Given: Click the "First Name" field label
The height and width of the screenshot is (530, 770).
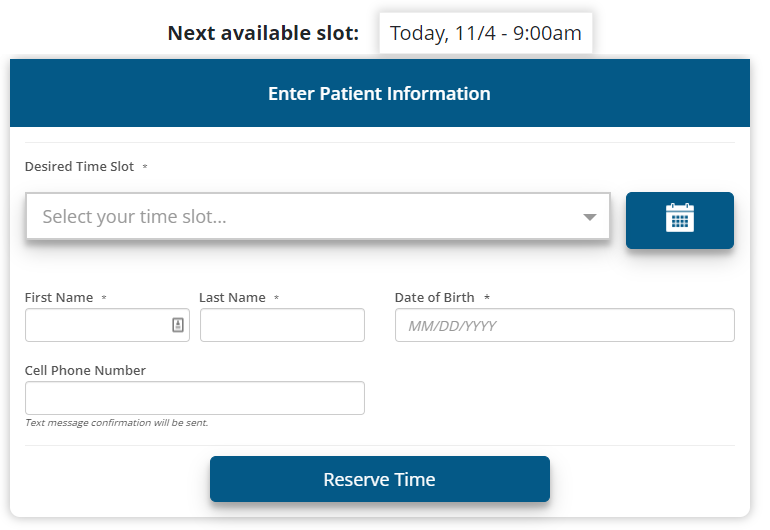Looking at the screenshot, I should point(59,297).
